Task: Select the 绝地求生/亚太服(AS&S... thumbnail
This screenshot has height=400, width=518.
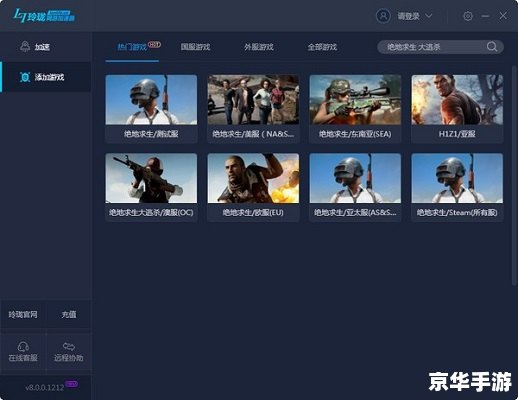Action: point(355,178)
